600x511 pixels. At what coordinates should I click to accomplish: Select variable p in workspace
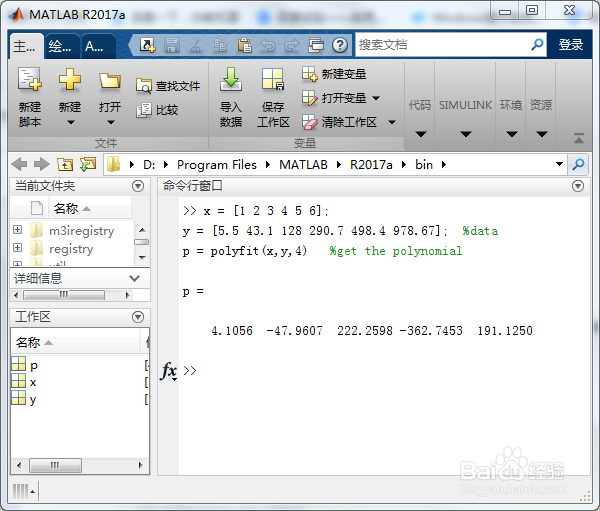coord(34,366)
